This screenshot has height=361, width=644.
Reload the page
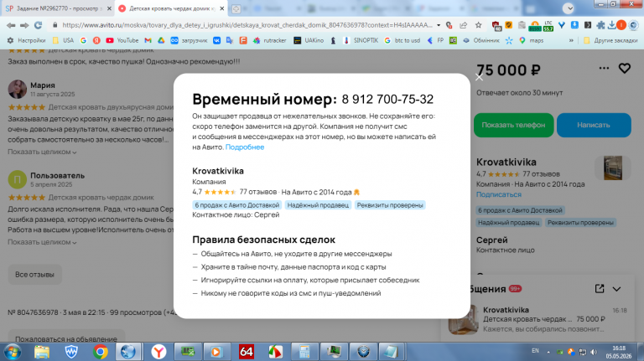click(x=39, y=25)
